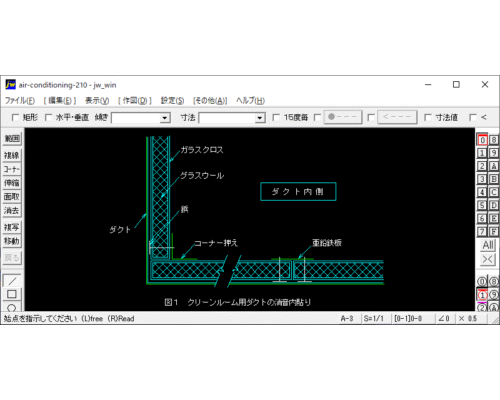Select layer C button
The image size is (500, 400).
coord(494,192)
